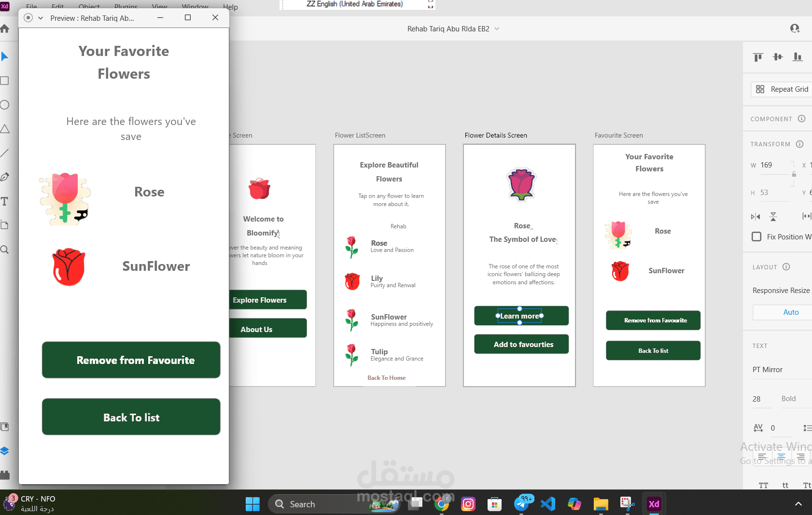812x515 pixels.
Task: Select the Ellipse tool
Action: click(x=5, y=105)
